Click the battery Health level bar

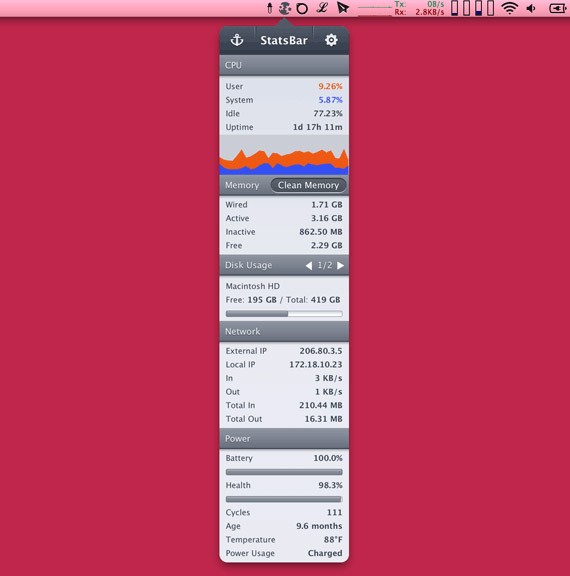284,499
